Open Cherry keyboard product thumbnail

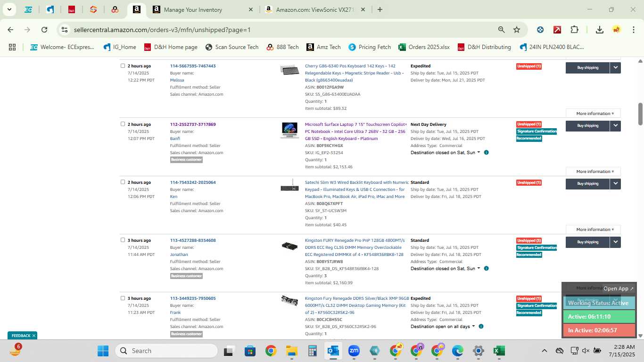tap(289, 70)
